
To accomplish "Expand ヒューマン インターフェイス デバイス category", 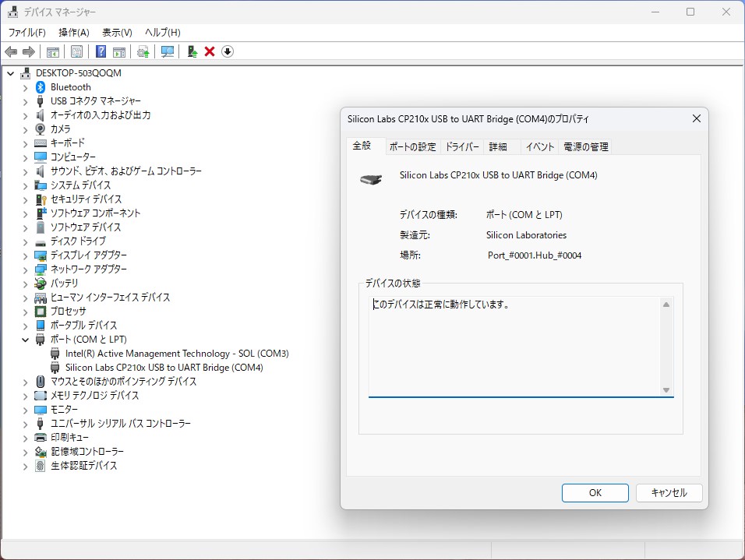I will tap(25, 298).
